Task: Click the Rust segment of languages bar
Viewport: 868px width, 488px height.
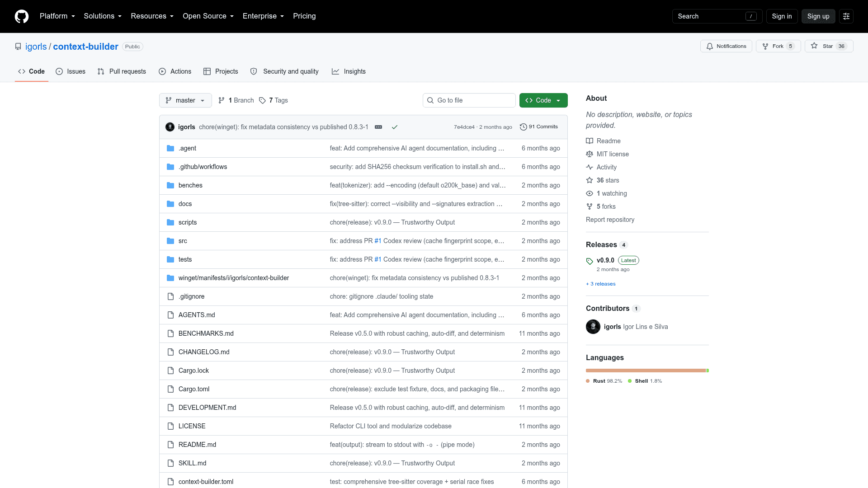Action: point(646,371)
